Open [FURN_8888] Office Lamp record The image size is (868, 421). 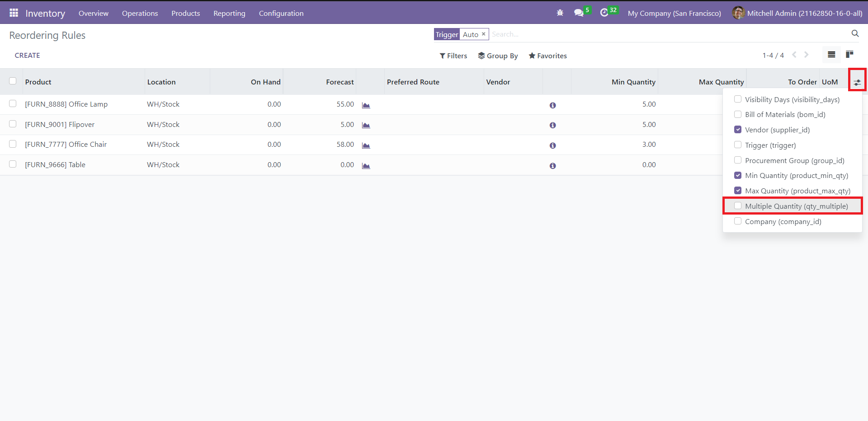[66, 104]
